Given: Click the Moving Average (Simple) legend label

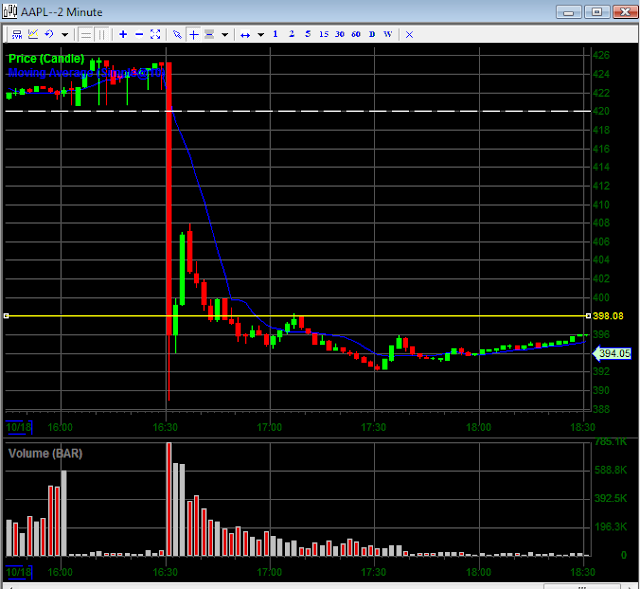Looking at the screenshot, I should [x=87, y=73].
